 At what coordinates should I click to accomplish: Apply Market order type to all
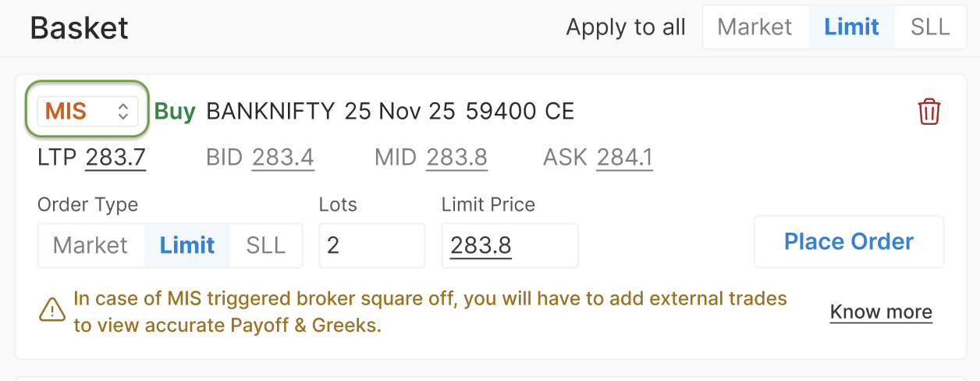[755, 27]
